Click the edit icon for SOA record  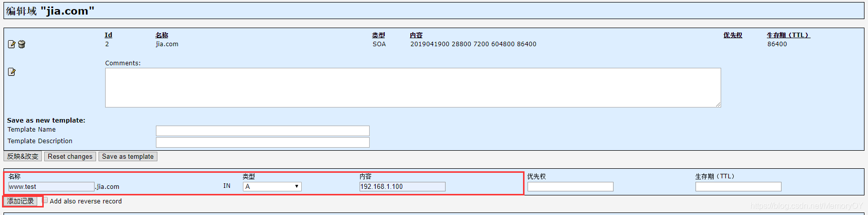(x=12, y=44)
